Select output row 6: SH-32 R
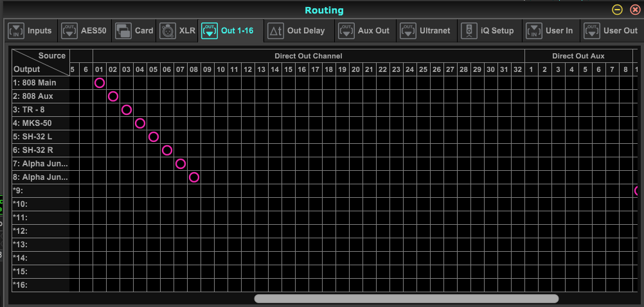Viewport: 644px width, 307px height. click(x=40, y=150)
